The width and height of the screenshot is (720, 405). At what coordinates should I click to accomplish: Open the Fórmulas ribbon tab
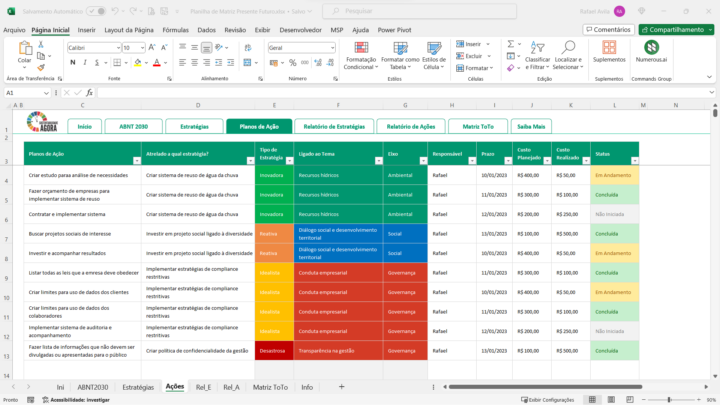[175, 30]
